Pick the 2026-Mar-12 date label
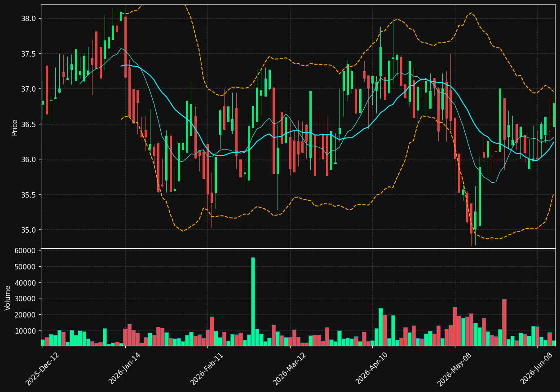Screen dimensions: 560x392 (290, 368)
